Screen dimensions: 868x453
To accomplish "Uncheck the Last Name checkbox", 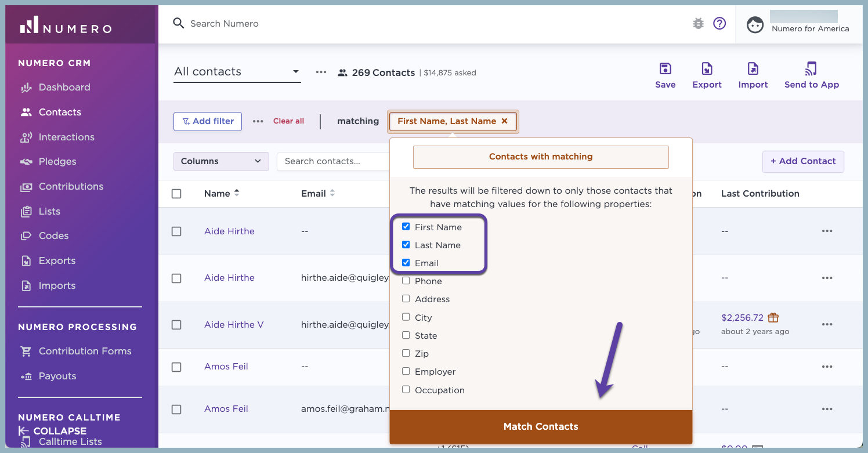I will click(x=406, y=245).
